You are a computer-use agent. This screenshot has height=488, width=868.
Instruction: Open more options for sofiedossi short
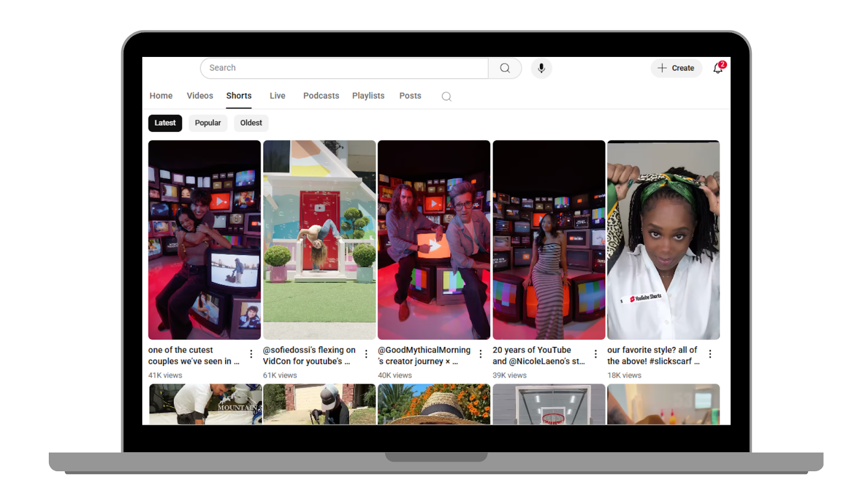point(366,354)
